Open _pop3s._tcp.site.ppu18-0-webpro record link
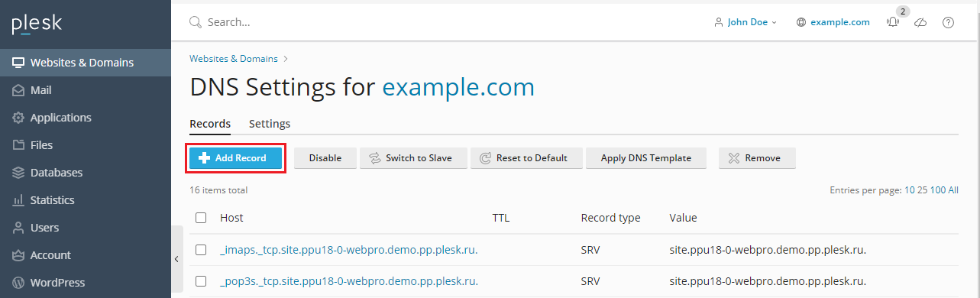Image resolution: width=980 pixels, height=298 pixels. 349,281
